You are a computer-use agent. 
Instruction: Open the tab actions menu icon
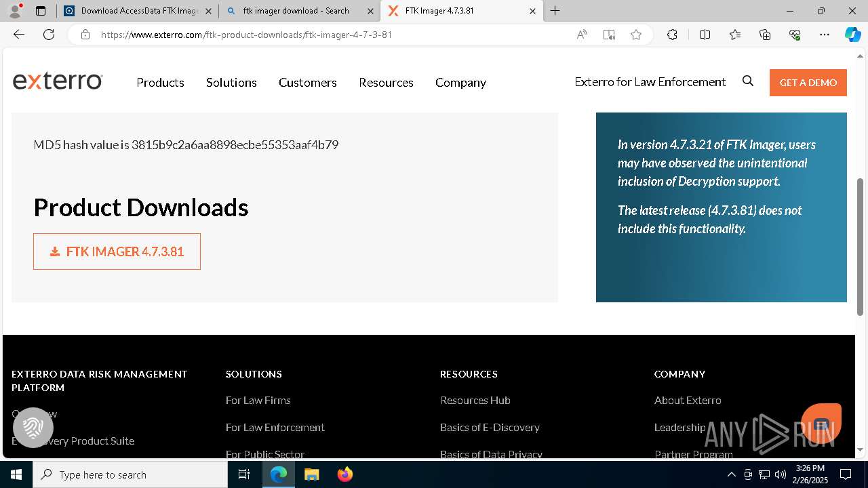pos(41,11)
